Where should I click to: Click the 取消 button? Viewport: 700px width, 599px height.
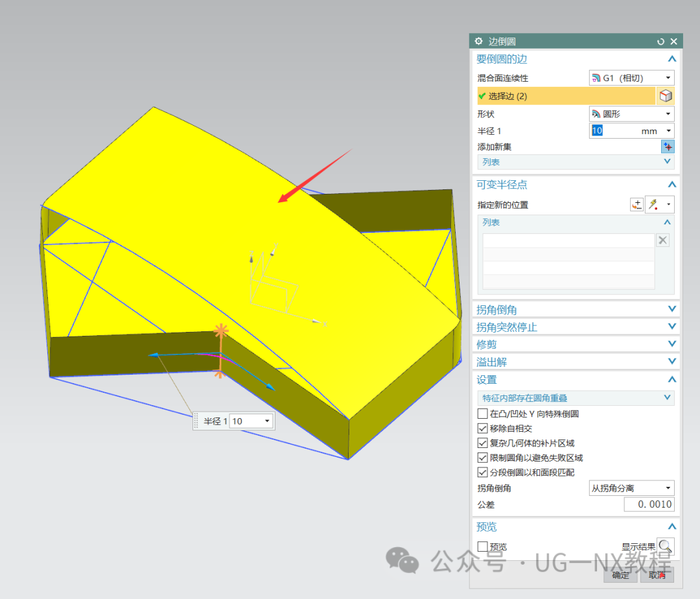pos(657,575)
